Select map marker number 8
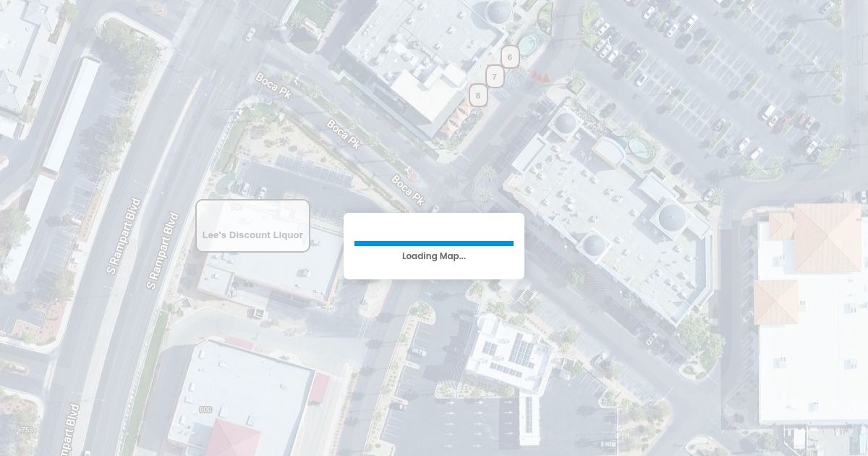 click(478, 95)
